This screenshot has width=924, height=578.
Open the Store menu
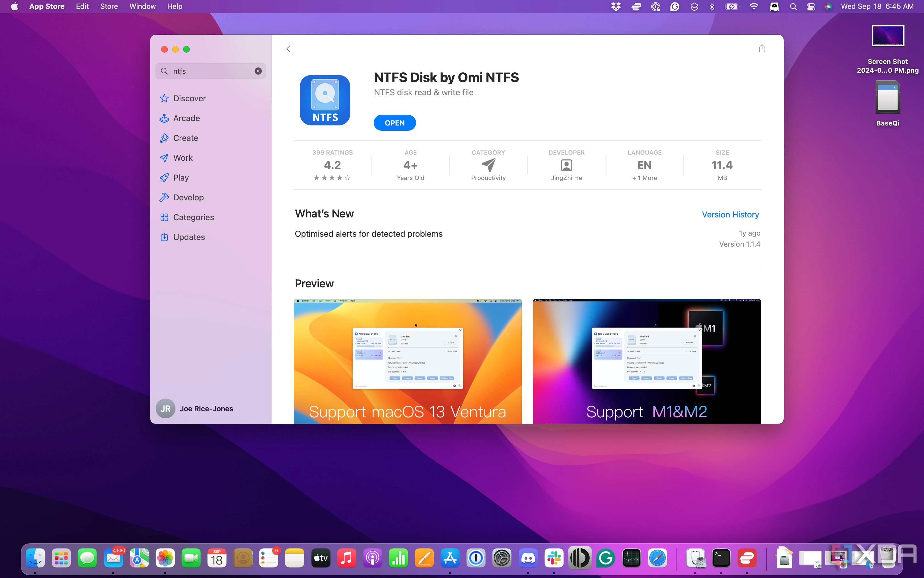[109, 7]
